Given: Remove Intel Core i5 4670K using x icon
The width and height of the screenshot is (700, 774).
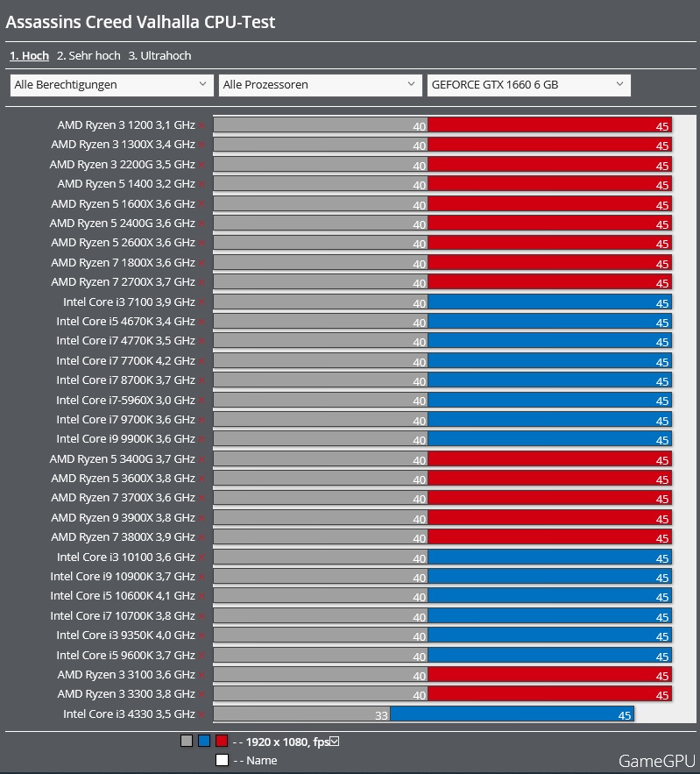Looking at the screenshot, I should click(x=202, y=322).
